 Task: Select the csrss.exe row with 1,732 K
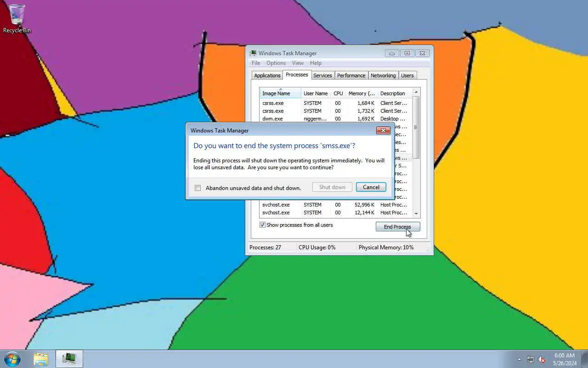[336, 111]
